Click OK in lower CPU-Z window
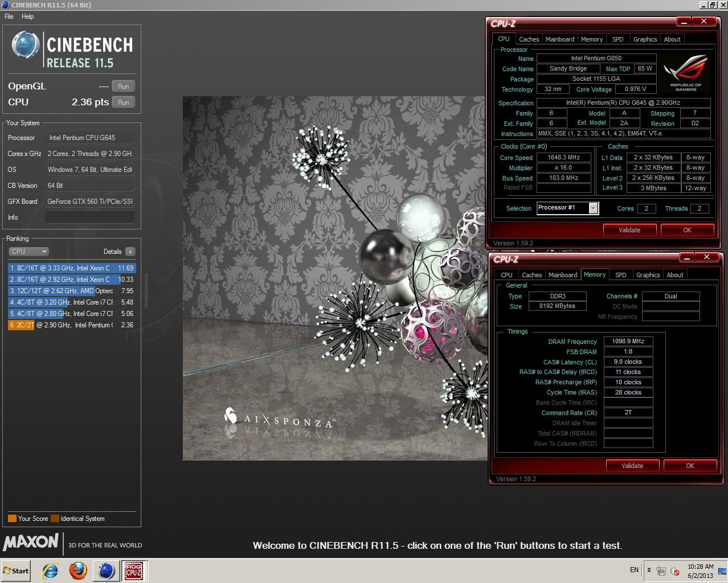Screen dimensions: 728x583 pos(690,466)
